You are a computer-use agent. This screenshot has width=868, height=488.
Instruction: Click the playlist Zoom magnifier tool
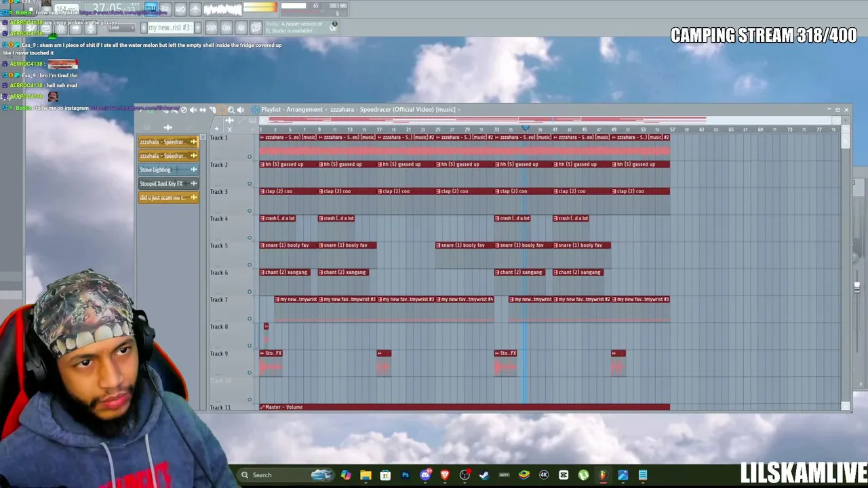pyautogui.click(x=231, y=110)
